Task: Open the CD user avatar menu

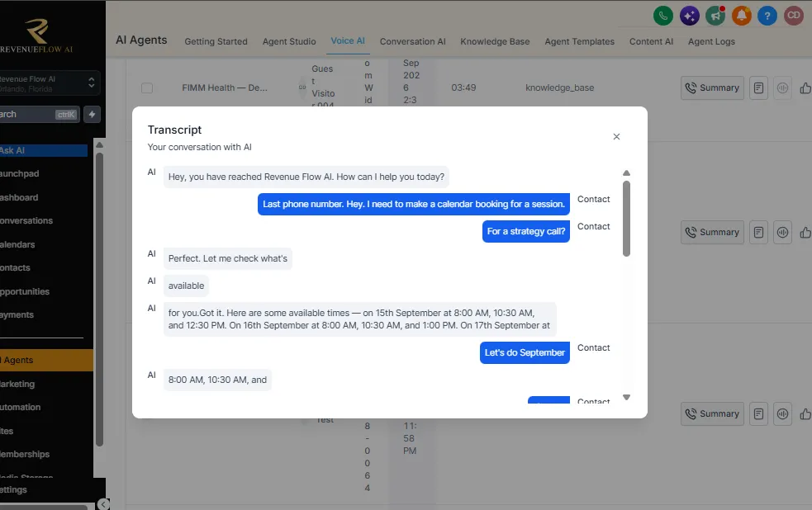Action: 793,16
